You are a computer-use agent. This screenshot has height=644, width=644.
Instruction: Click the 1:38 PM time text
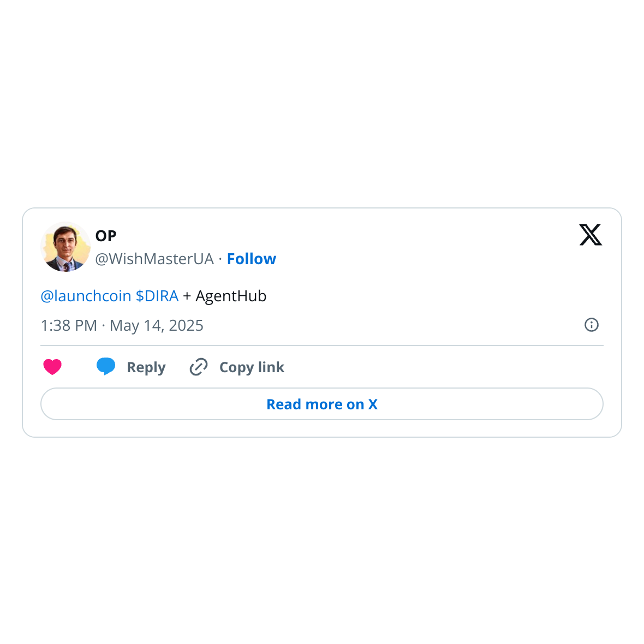pos(69,325)
